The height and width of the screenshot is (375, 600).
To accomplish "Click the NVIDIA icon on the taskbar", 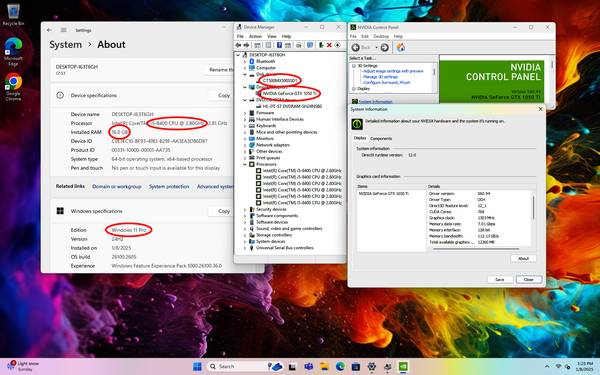I will pyautogui.click(x=403, y=367).
